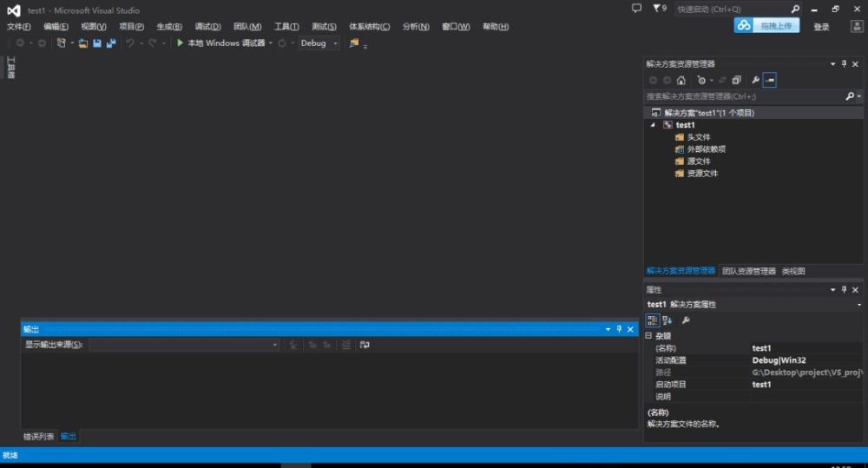Toggle categorized view in Properties panel
This screenshot has height=468, width=868.
[652, 320]
